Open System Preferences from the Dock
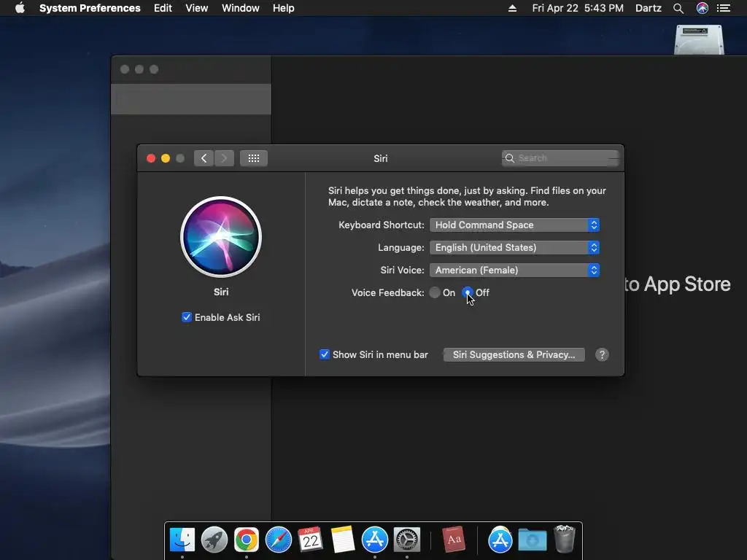The image size is (747, 560). (x=407, y=540)
